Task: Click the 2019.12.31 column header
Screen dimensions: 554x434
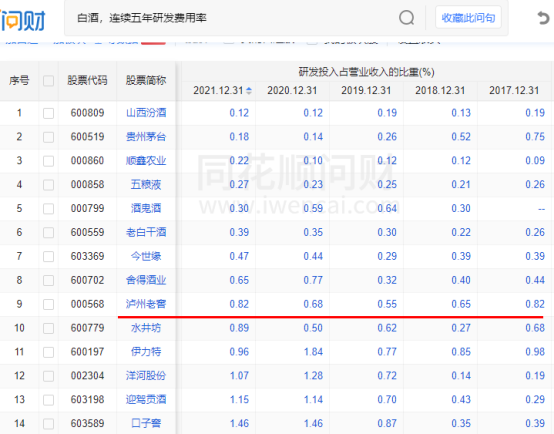Action: 366,91
